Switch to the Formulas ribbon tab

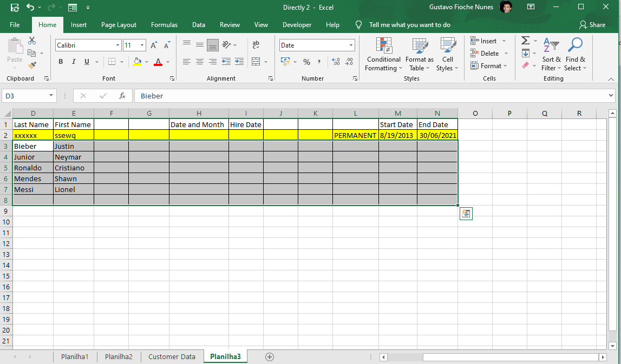165,24
